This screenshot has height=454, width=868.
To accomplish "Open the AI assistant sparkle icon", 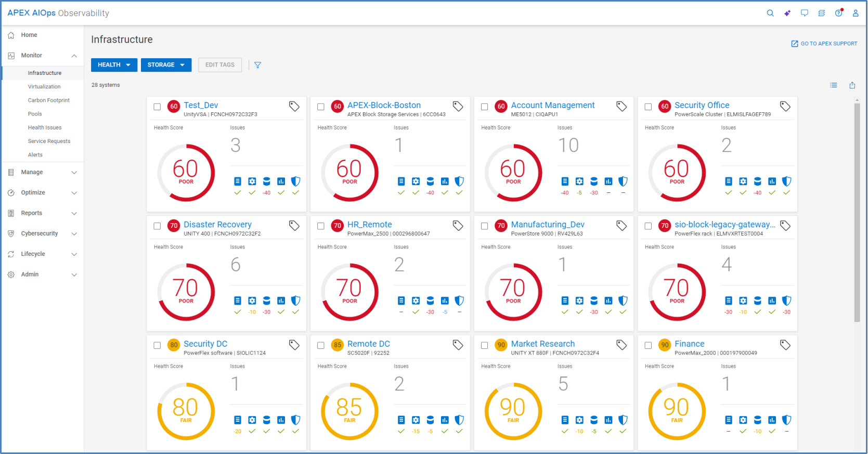I will tap(787, 13).
